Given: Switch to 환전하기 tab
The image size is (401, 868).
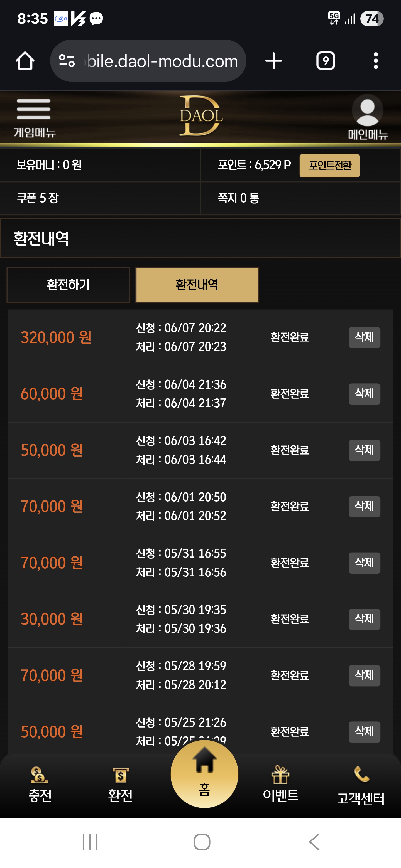Looking at the screenshot, I should pos(69,285).
